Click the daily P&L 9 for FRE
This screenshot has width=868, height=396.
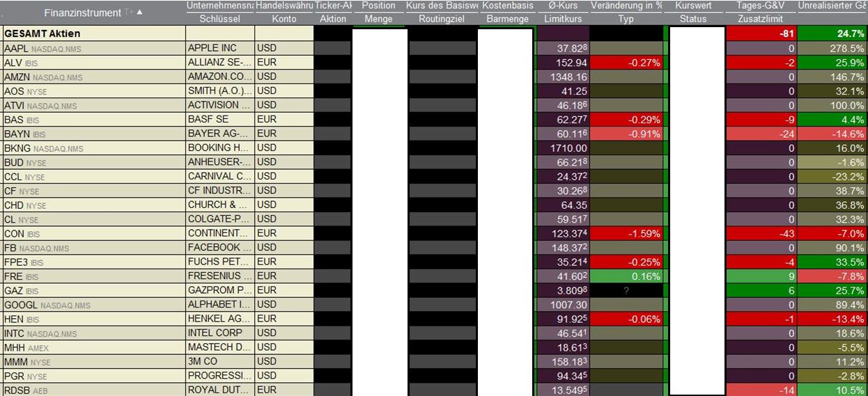(761, 276)
